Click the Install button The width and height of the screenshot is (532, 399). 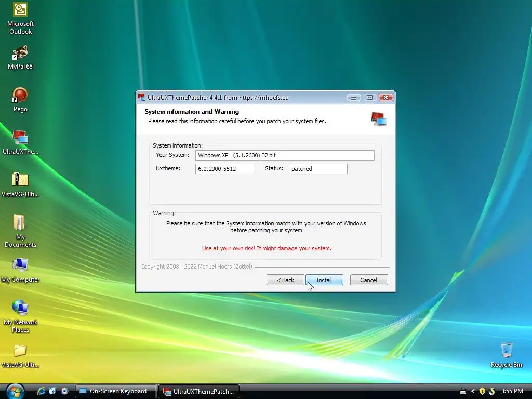coord(324,280)
